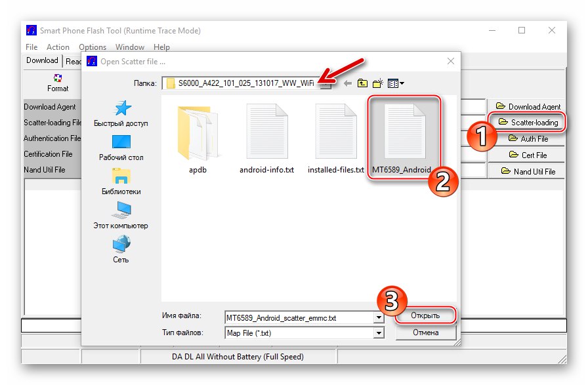The height and width of the screenshot is (385, 588).
Task: Open Рабочий стол in the places bar
Action: coord(121,148)
